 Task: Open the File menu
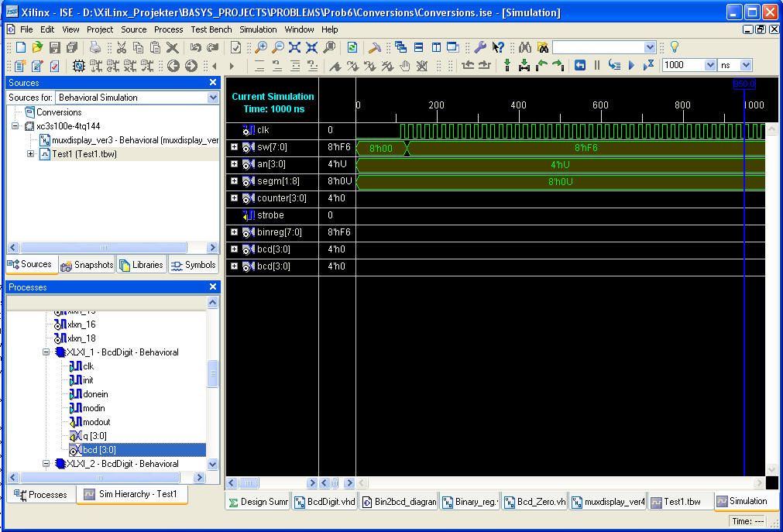[26, 29]
